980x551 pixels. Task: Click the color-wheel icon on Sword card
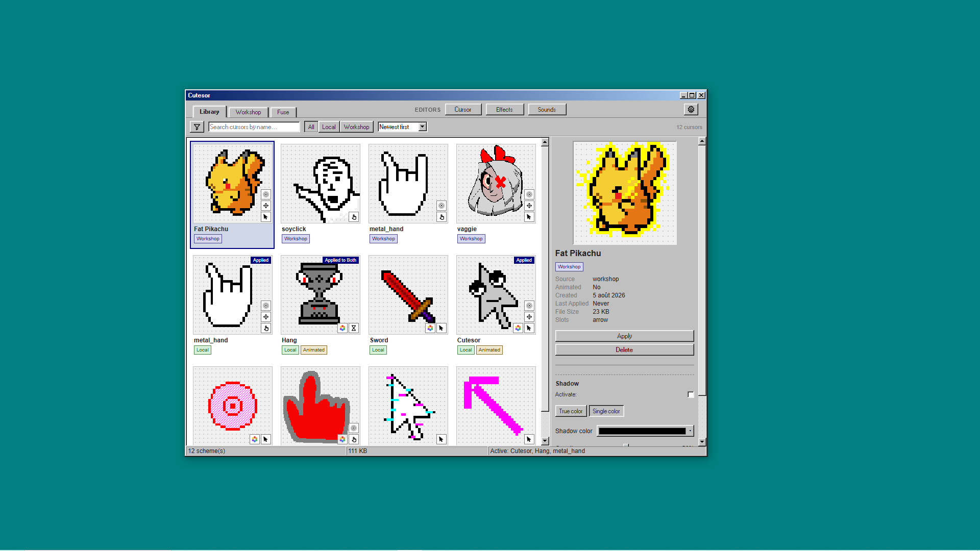[x=430, y=328]
